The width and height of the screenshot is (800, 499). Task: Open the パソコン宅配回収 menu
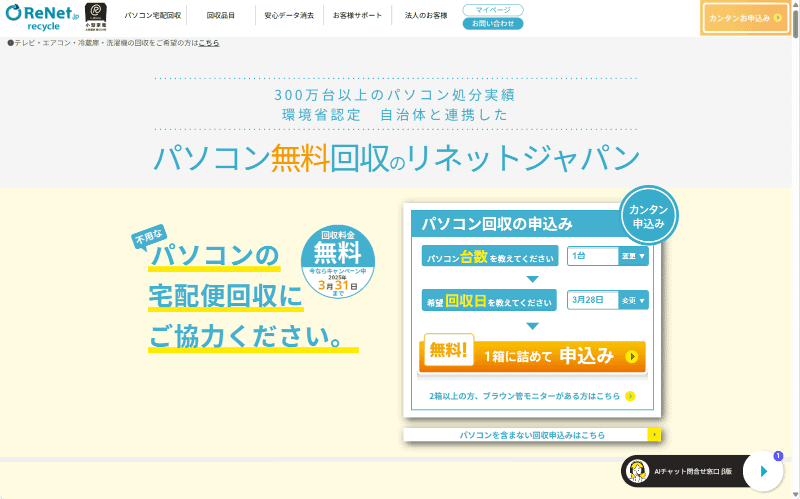coord(153,15)
